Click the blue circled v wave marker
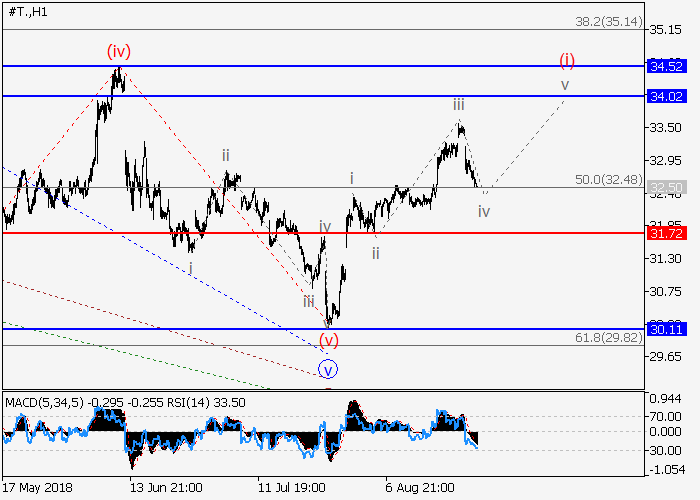Viewport: 700px width, 500px height. [x=329, y=369]
